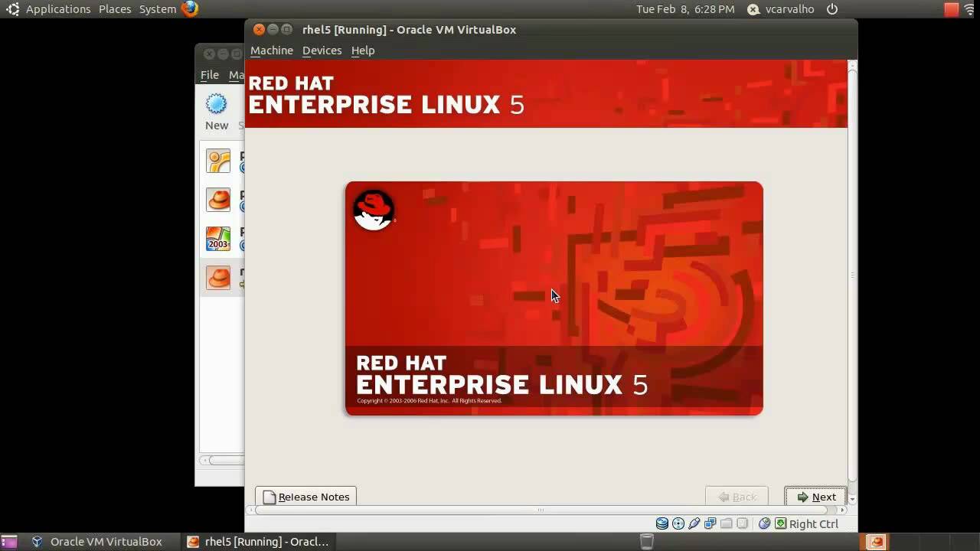Click the optical CD/DVD drive status icon
This screenshot has width=980, height=551.
678,523
